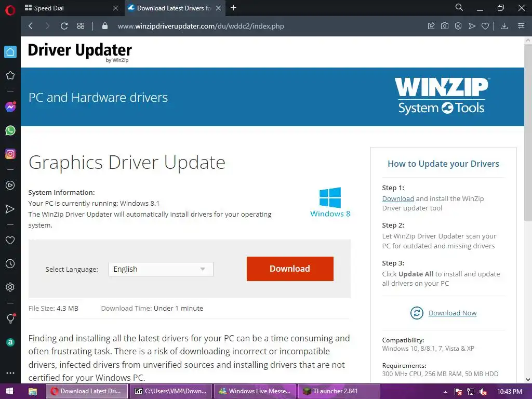Open the Select Language dropdown
This screenshot has height=399, width=532.
pyautogui.click(x=161, y=269)
